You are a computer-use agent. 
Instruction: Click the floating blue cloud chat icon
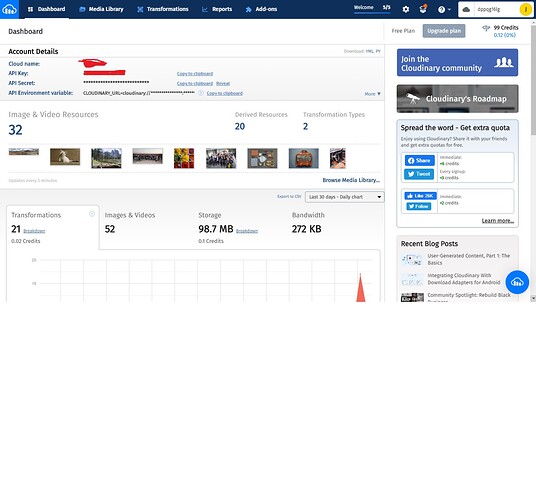click(x=517, y=282)
